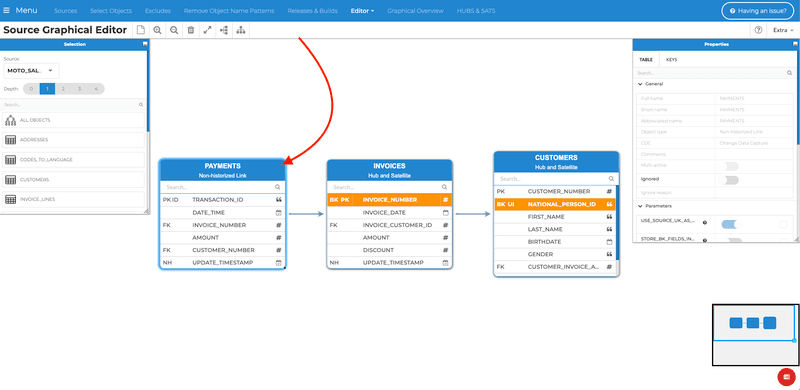Image resolution: width=800 pixels, height=390 pixels.
Task: Click search magnifier in PAYMENTS table
Action: pyautogui.click(x=278, y=187)
